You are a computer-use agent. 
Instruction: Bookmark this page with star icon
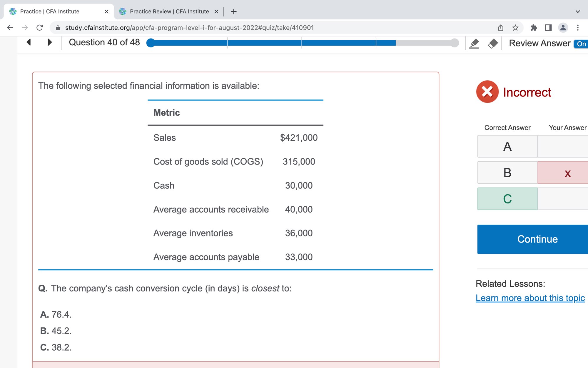pyautogui.click(x=515, y=28)
